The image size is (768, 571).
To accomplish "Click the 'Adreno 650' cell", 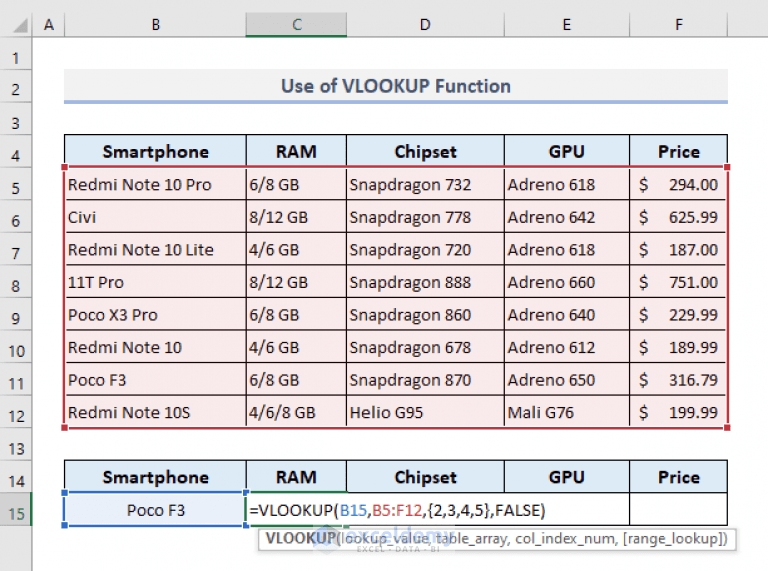I will click(567, 380).
